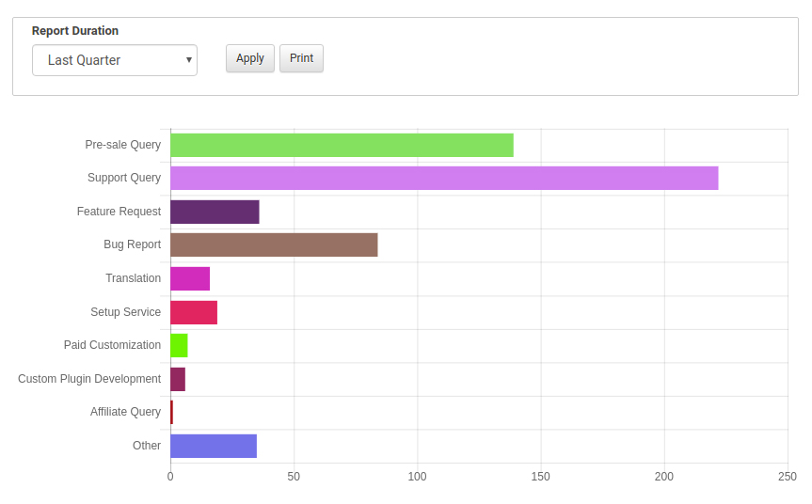
Task: Select the pink Setup Service bar
Action: point(194,312)
